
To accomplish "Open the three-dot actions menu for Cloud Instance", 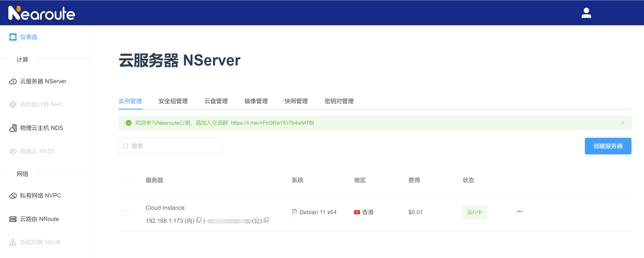I will [x=519, y=212].
